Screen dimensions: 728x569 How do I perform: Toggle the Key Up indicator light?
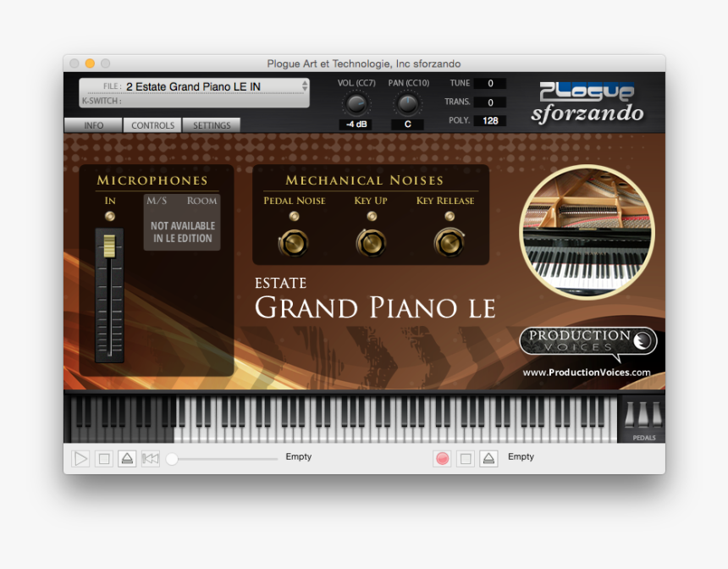[x=371, y=215]
